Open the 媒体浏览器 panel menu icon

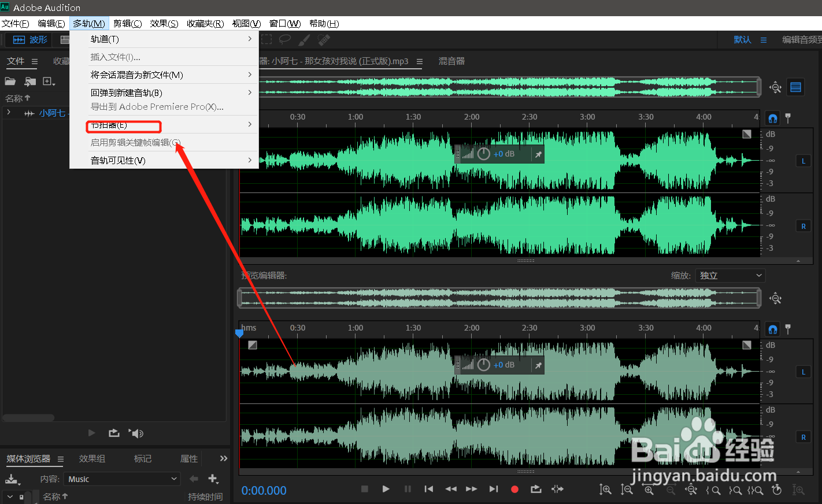60,459
